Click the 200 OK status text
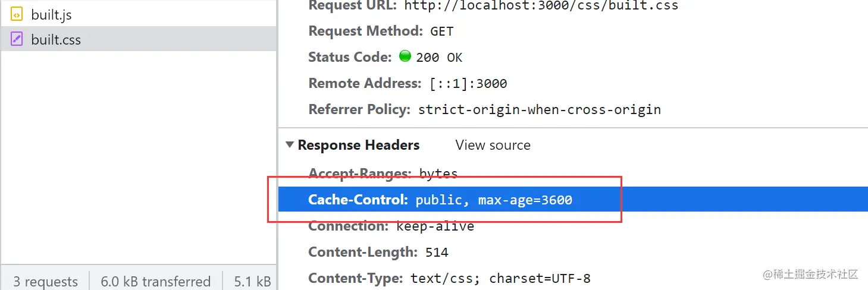 coord(439,58)
